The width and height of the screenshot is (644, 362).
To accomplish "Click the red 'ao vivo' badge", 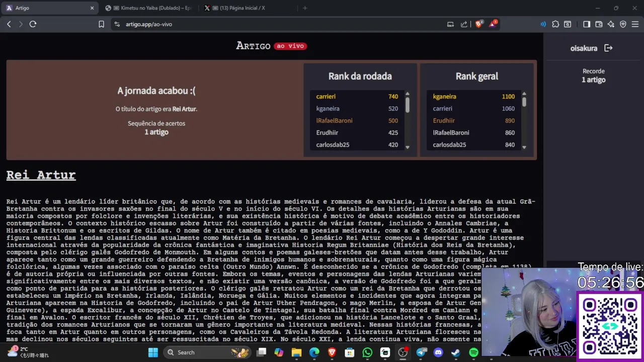I will tap(290, 46).
